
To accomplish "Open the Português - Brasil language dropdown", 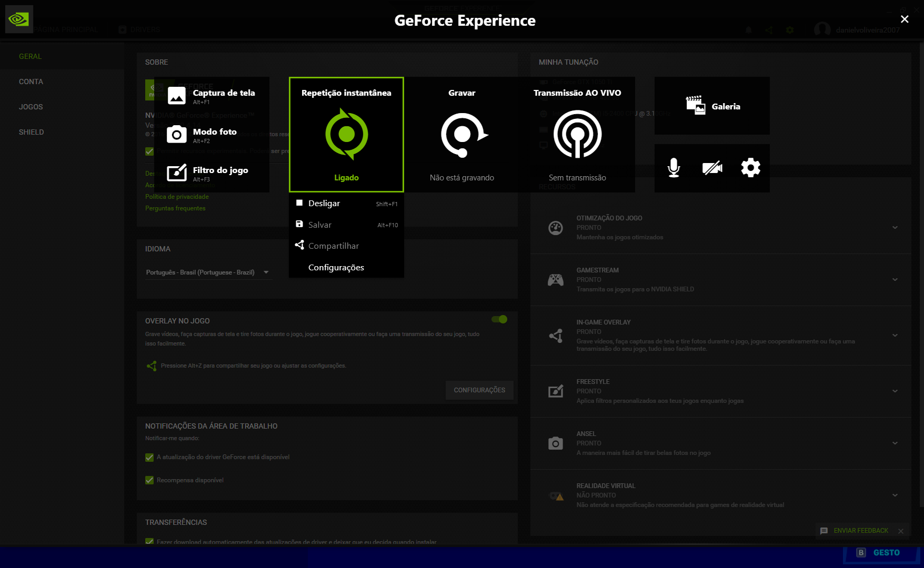I will click(x=208, y=272).
